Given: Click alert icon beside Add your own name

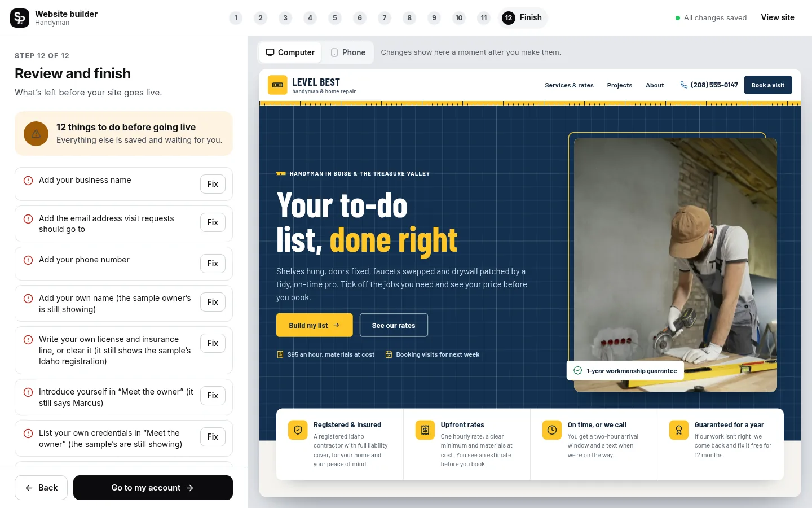Looking at the screenshot, I should point(28,299).
